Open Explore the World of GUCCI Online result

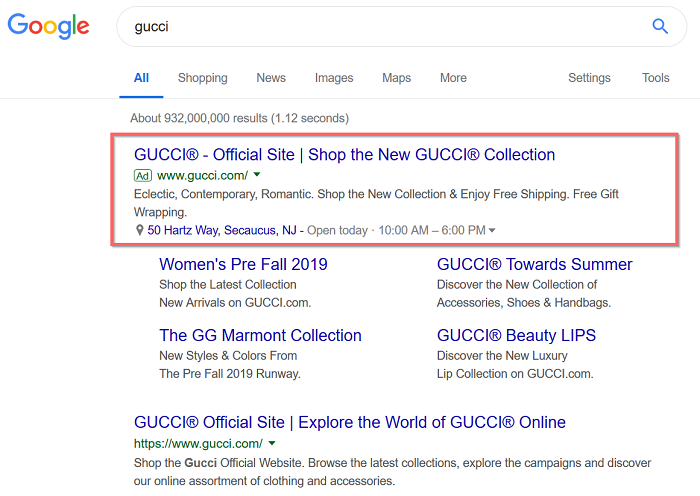[350, 422]
